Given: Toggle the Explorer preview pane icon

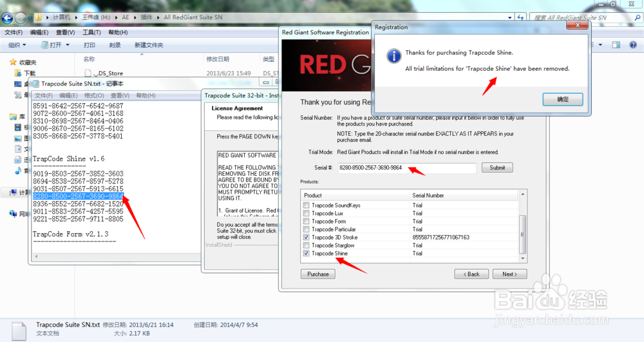Looking at the screenshot, I should pyautogui.click(x=616, y=44).
